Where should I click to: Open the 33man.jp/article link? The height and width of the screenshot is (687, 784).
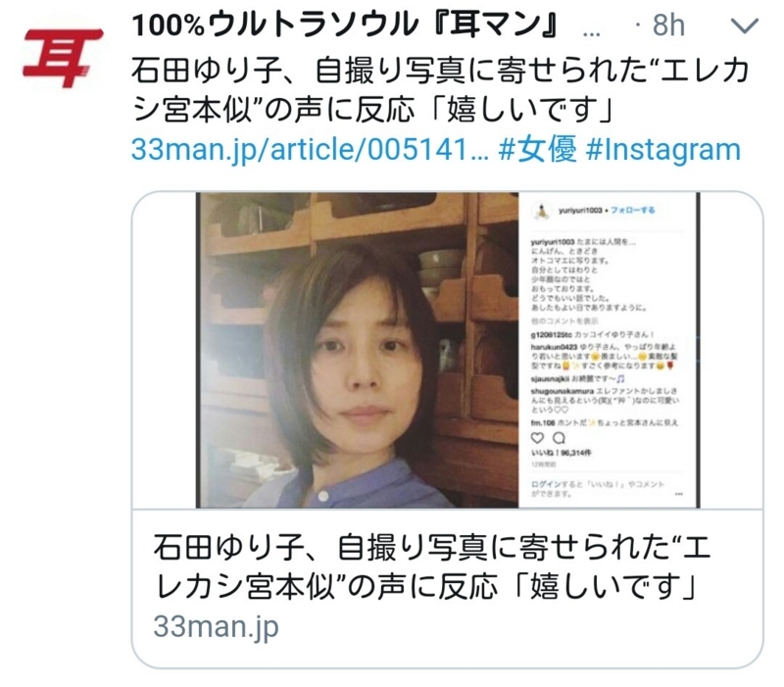point(310,149)
